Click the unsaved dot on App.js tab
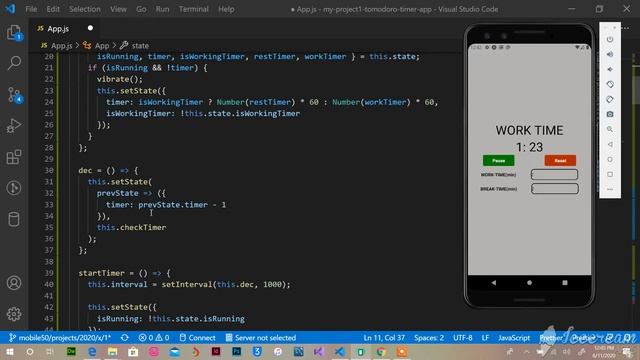The image size is (640, 360). coord(90,28)
